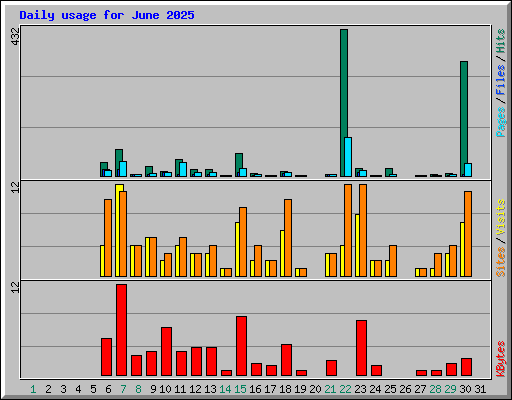
Task: Select the red KBytes bar for day 18
Action: [286, 360]
